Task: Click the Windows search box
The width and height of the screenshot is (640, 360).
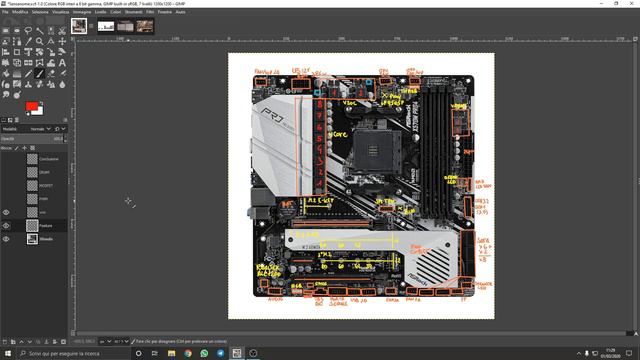Action: click(73, 353)
